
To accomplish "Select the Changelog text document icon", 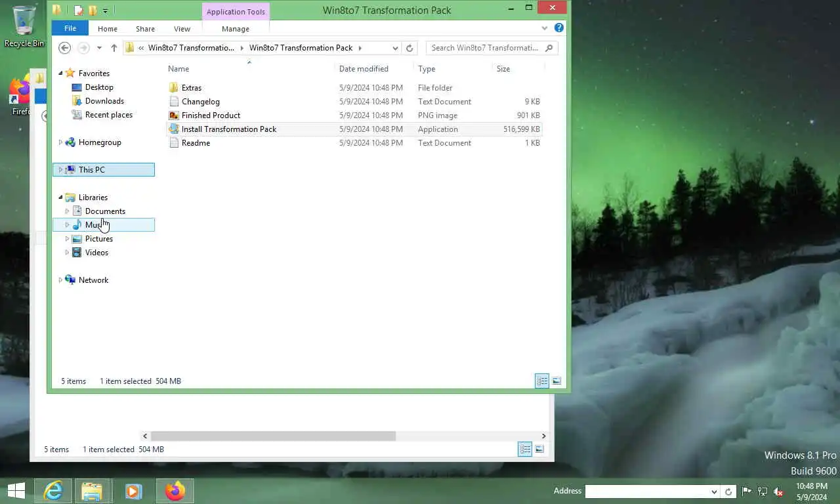I will pyautogui.click(x=173, y=102).
